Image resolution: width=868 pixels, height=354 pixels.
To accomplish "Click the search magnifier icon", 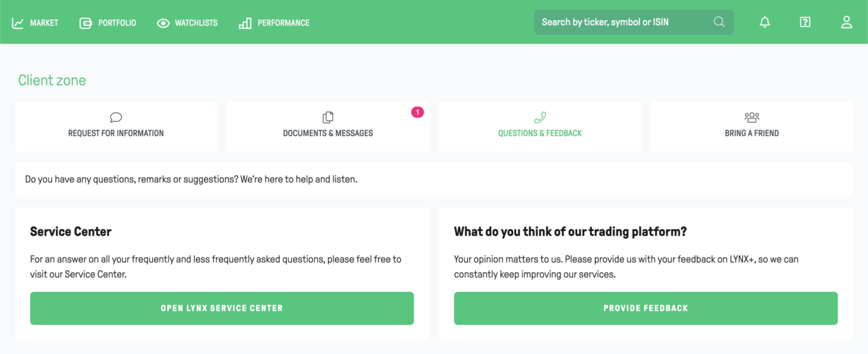I will 719,22.
